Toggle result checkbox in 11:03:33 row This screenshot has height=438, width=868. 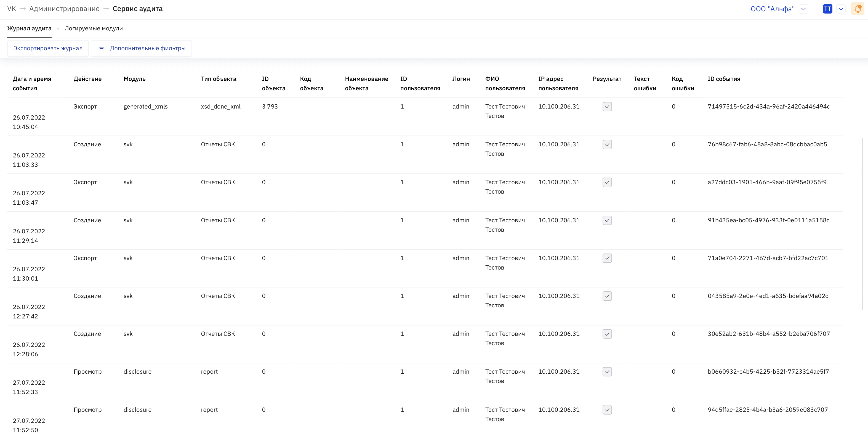click(x=607, y=144)
